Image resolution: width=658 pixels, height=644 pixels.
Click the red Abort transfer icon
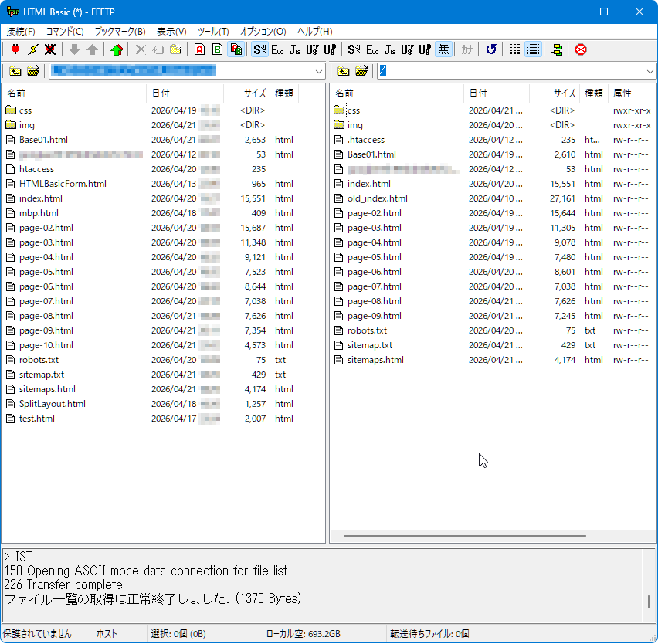pos(580,49)
